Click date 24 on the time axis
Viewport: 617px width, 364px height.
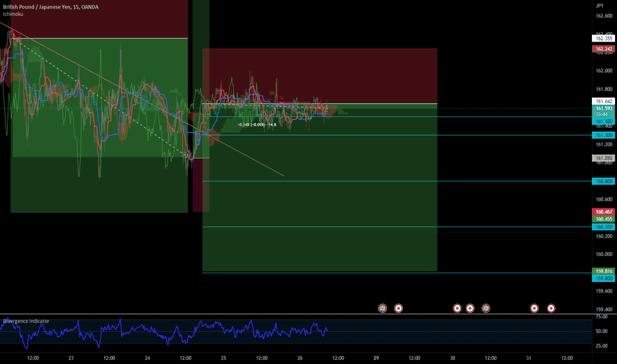pos(147,358)
